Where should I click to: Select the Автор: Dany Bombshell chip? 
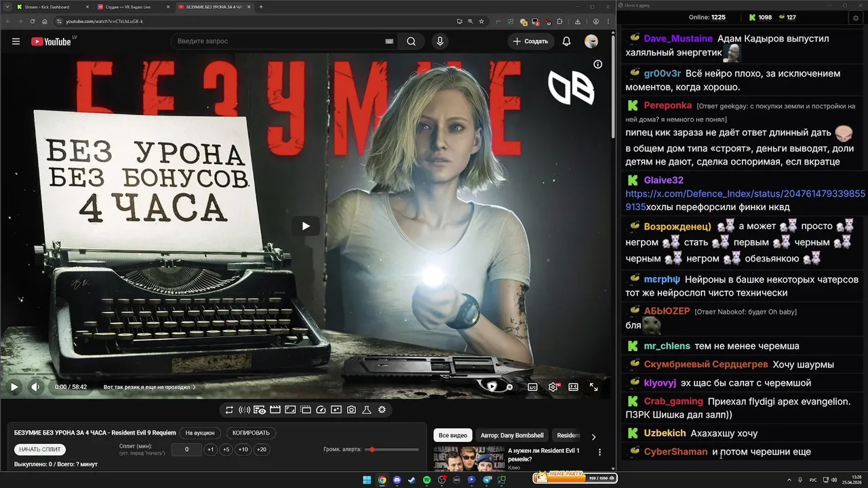tap(512, 435)
